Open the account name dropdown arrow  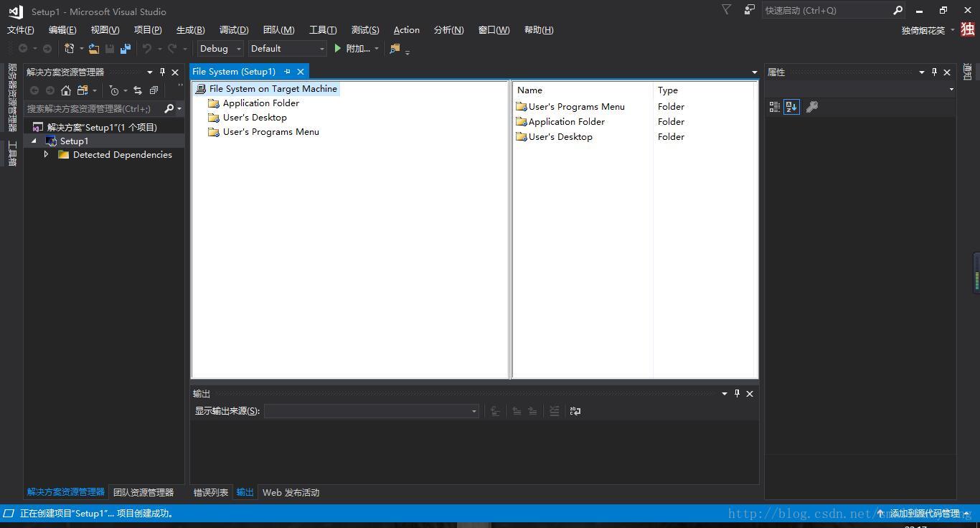[x=953, y=30]
